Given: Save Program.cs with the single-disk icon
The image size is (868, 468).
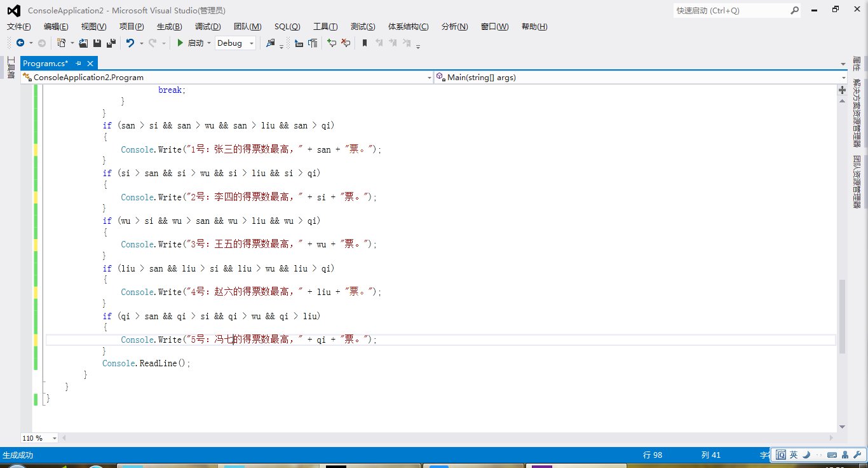Looking at the screenshot, I should click(97, 43).
